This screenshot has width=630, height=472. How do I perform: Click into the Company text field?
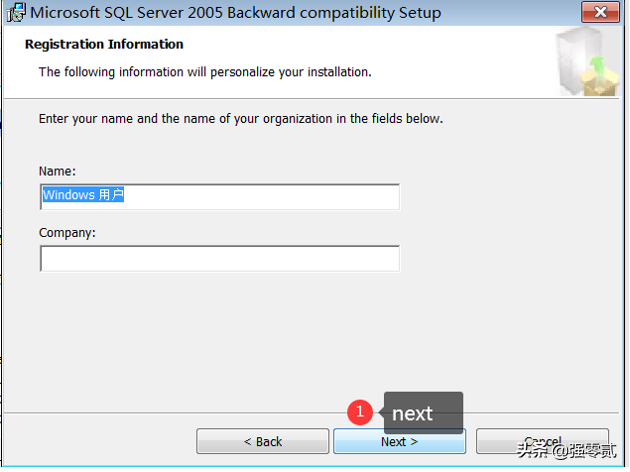coord(219,259)
